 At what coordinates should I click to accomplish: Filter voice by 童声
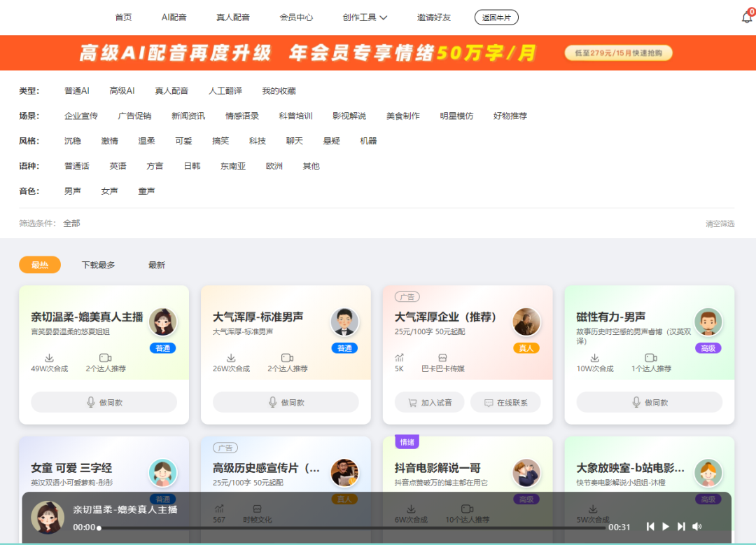point(146,191)
